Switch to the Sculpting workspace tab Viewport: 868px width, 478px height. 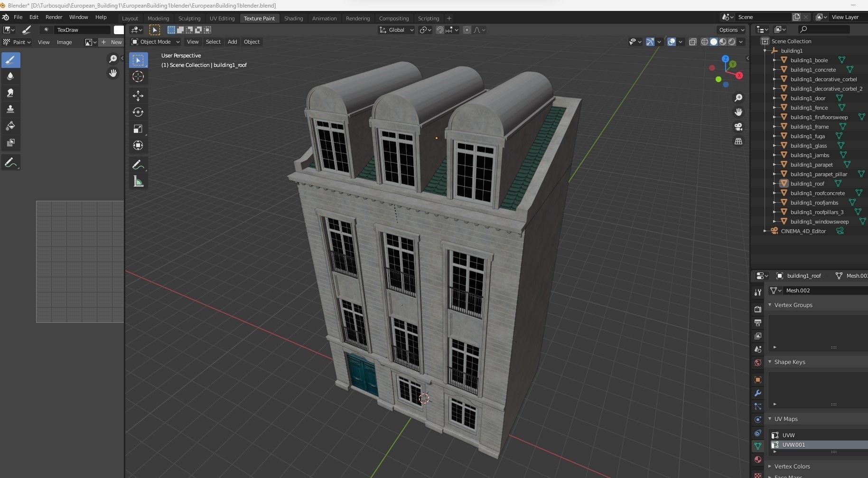click(x=189, y=19)
